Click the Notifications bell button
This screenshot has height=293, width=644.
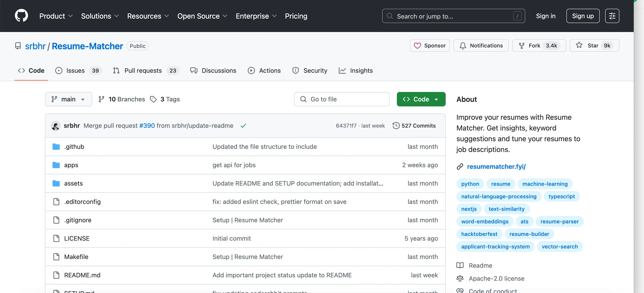481,45
